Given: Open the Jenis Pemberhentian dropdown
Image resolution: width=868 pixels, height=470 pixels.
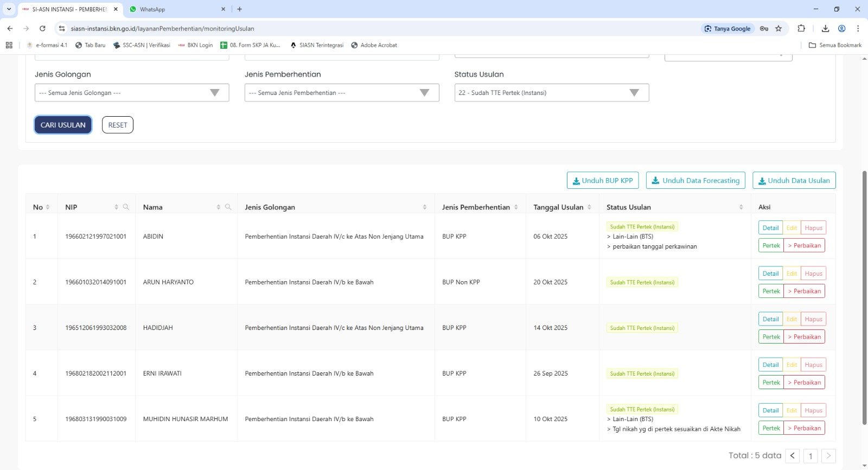Looking at the screenshot, I should [x=342, y=93].
